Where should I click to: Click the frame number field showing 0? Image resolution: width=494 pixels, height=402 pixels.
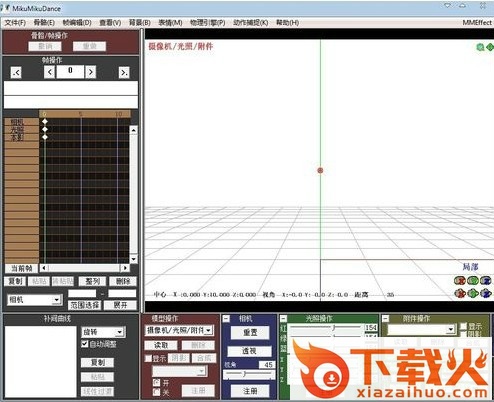point(70,72)
